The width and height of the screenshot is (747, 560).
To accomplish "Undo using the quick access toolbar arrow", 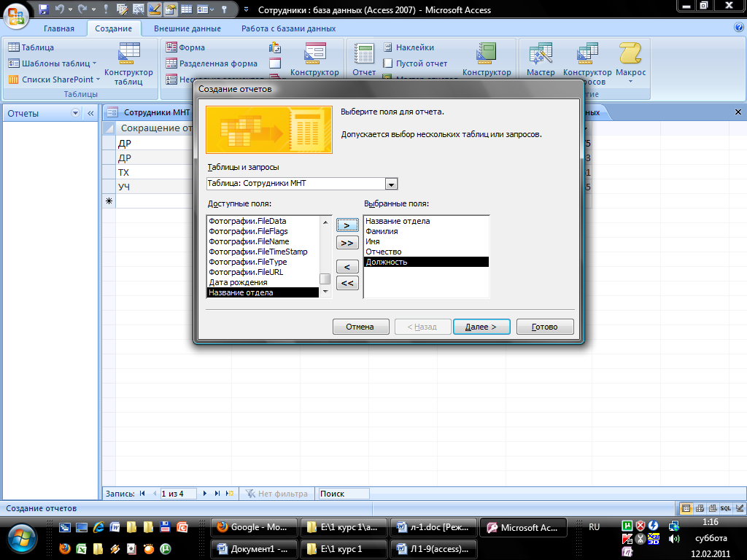I will (60, 9).
